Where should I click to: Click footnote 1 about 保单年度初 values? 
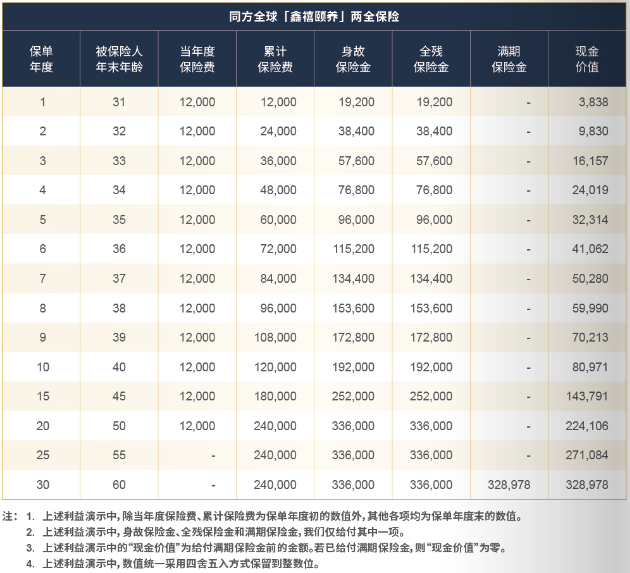tap(280, 517)
